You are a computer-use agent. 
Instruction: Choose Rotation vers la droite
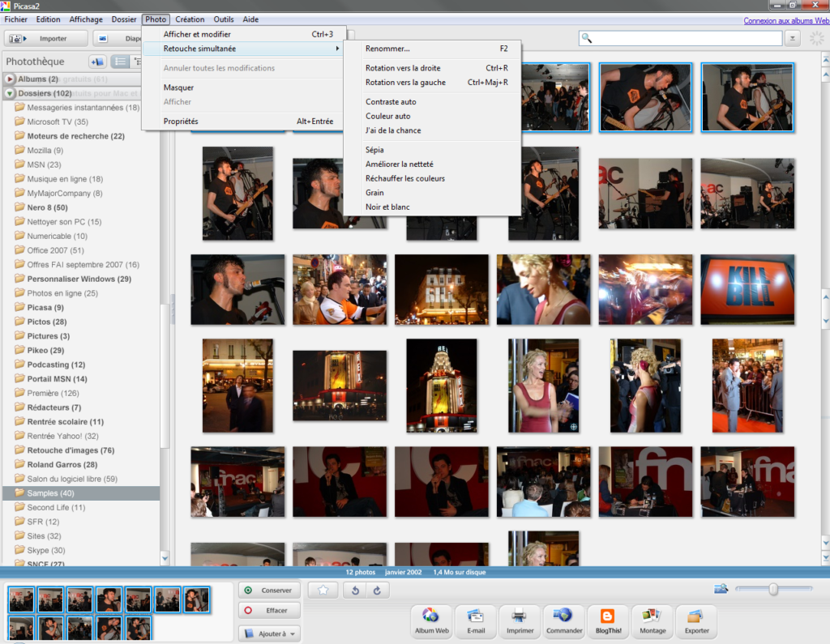click(432, 68)
